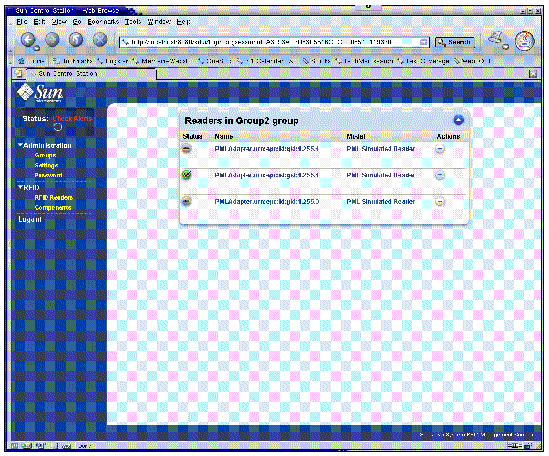This screenshot has width=549, height=456.
Task: Collapse the Readers in Group2 group panel
Action: tap(458, 120)
